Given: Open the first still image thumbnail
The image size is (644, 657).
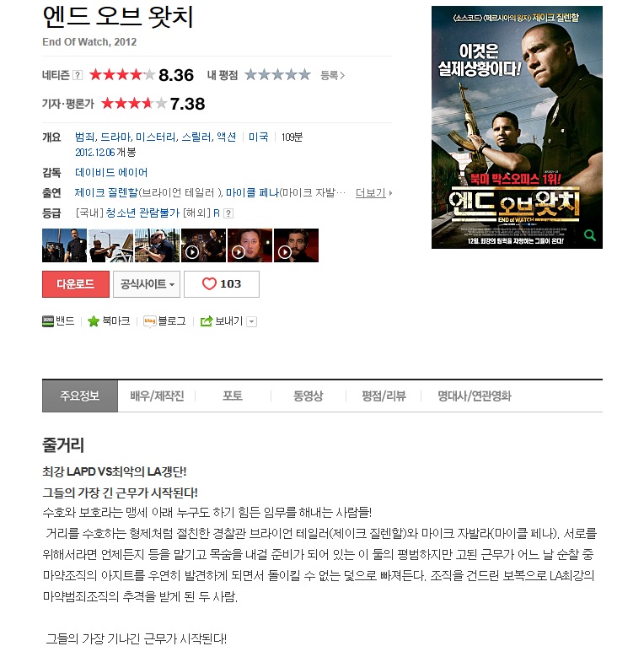Looking at the screenshot, I should [x=64, y=245].
